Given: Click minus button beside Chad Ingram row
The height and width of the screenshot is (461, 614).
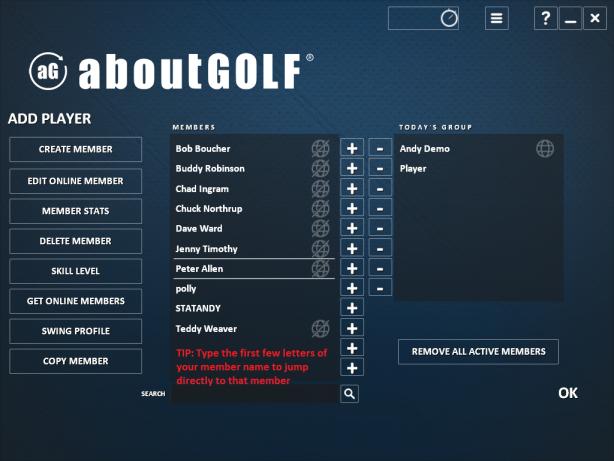Looking at the screenshot, I should click(x=380, y=188).
